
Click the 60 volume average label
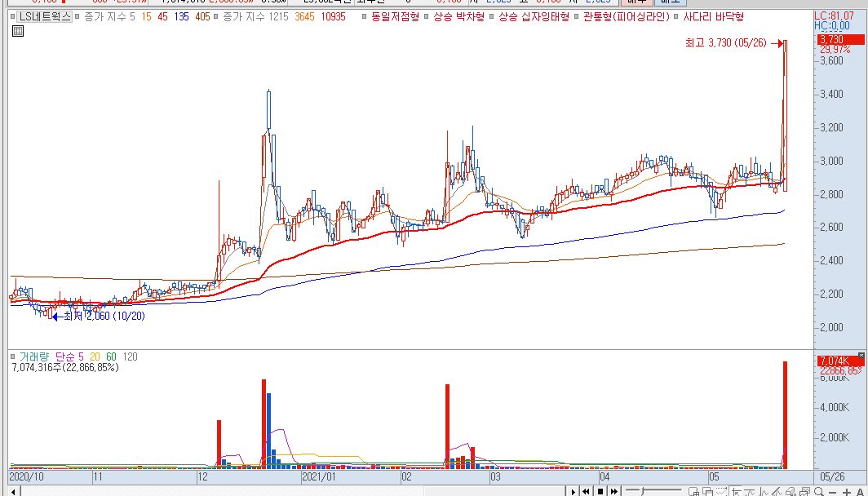point(111,357)
